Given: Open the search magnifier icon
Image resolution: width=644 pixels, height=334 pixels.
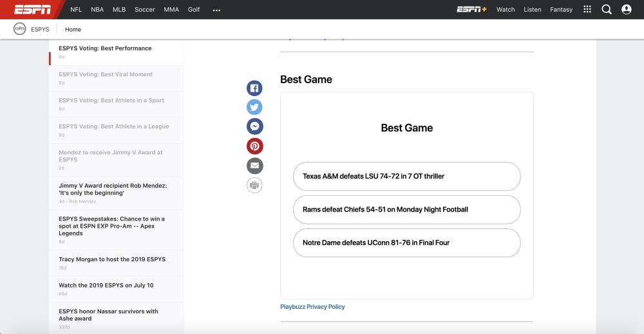Looking at the screenshot, I should (606, 10).
